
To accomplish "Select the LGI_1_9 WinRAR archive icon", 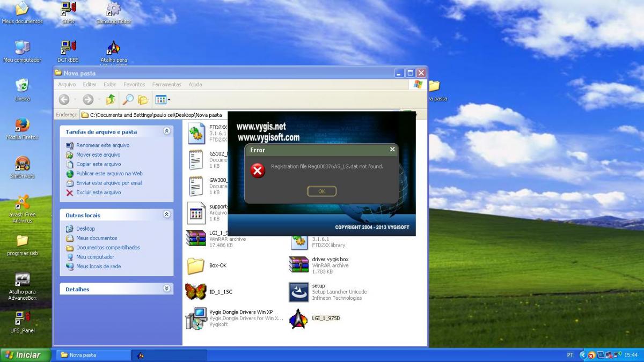I will click(195, 239).
